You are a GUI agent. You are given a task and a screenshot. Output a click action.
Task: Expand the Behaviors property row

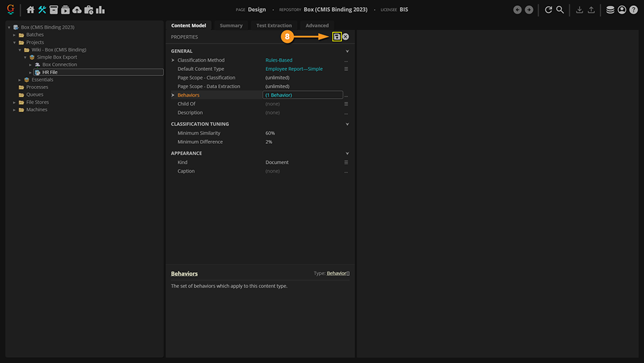tap(173, 95)
